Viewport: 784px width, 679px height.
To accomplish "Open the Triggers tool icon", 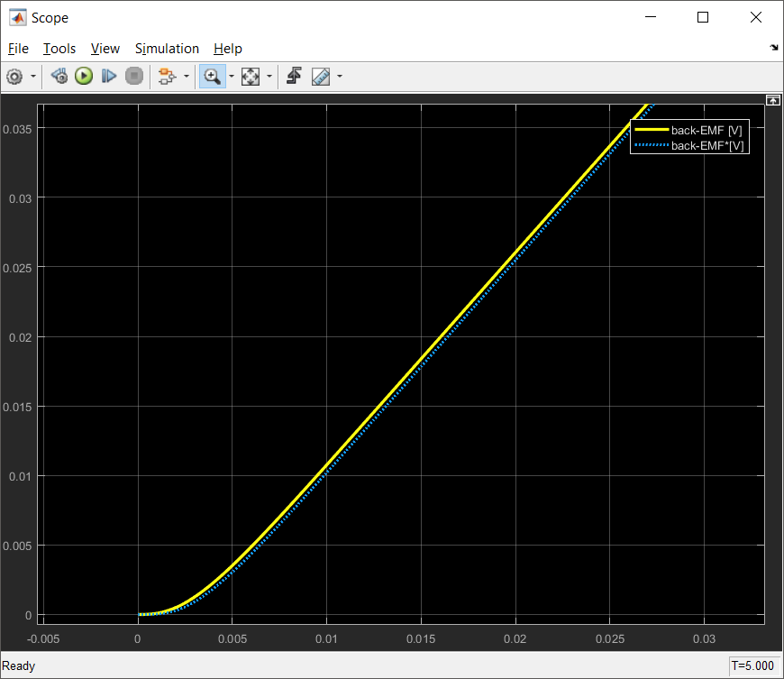I will pyautogui.click(x=294, y=76).
